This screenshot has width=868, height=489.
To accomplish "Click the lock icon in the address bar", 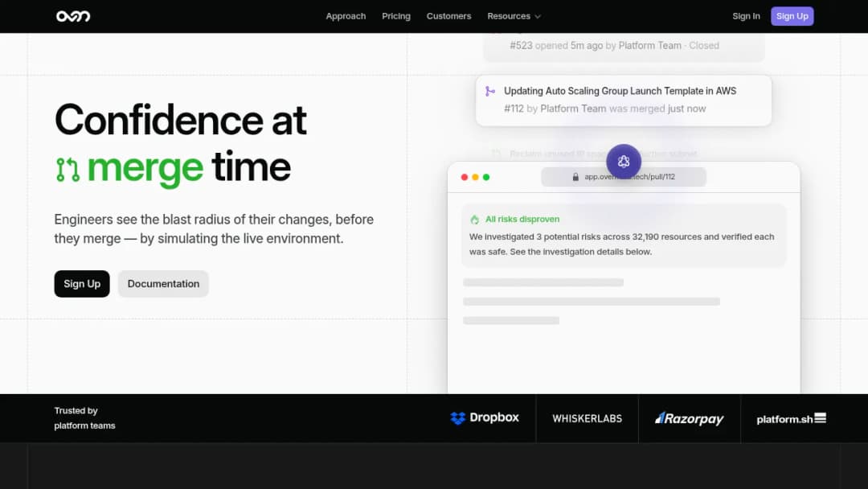I will tap(575, 177).
